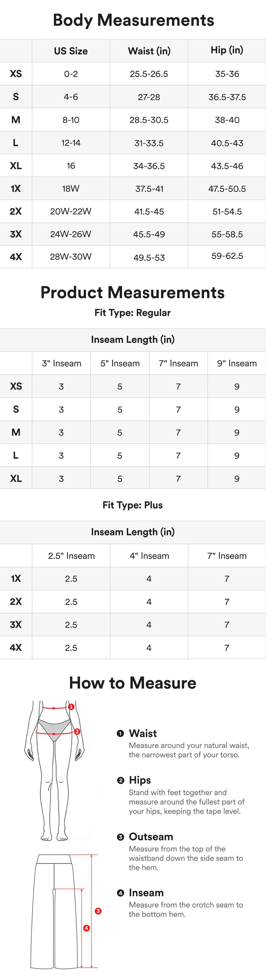Click the red hips marker 2 on body diagram

(x=77, y=731)
